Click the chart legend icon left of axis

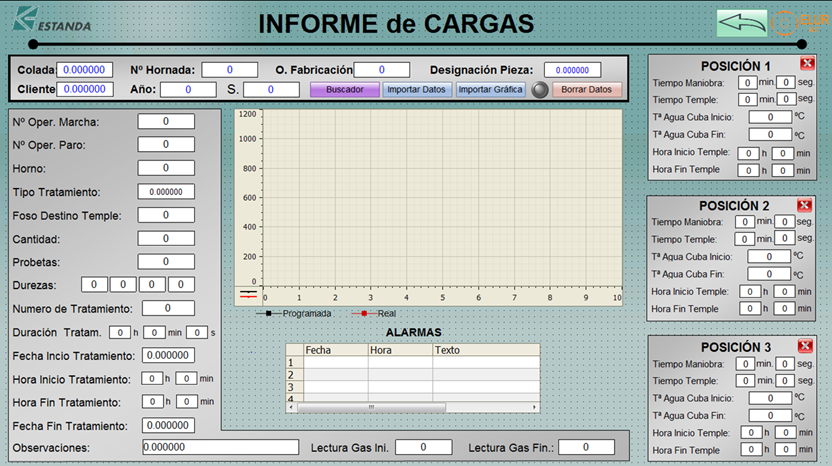(248, 294)
